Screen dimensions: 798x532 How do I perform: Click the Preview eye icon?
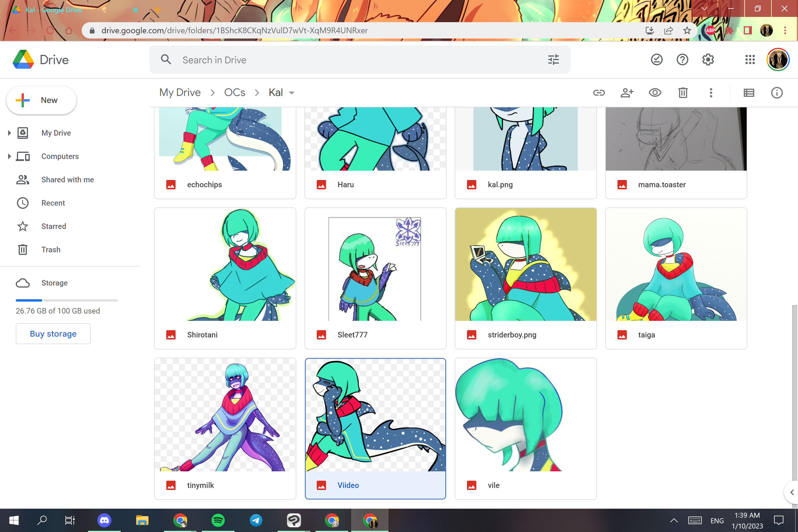[x=655, y=93]
